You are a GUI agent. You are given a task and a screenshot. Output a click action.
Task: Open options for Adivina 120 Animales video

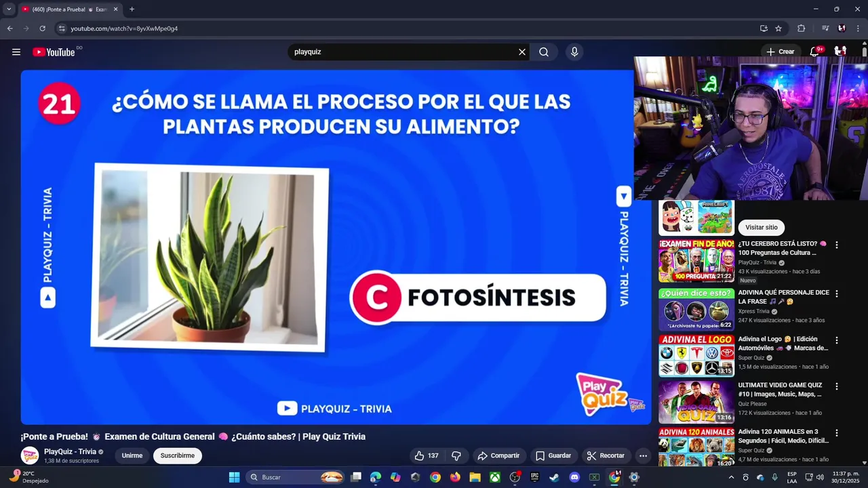[836, 432]
